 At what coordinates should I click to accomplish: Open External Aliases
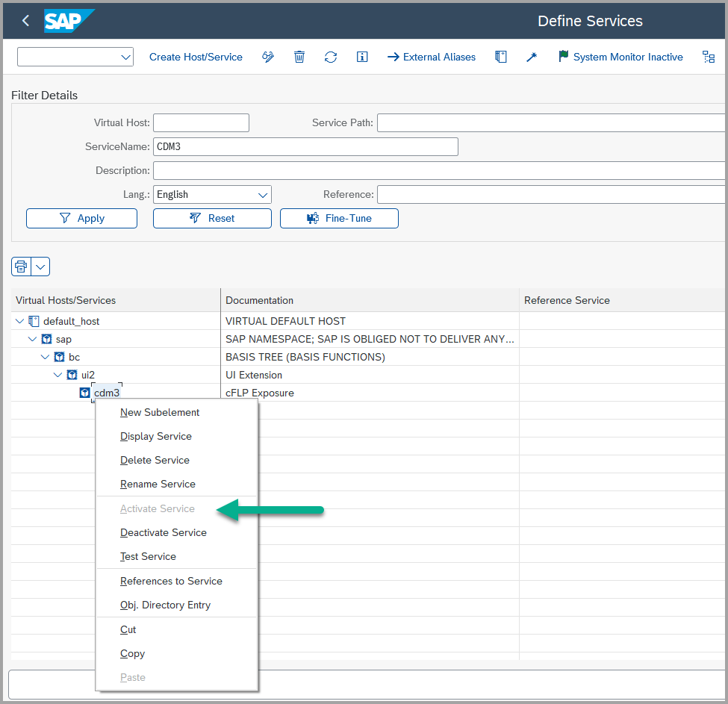432,57
